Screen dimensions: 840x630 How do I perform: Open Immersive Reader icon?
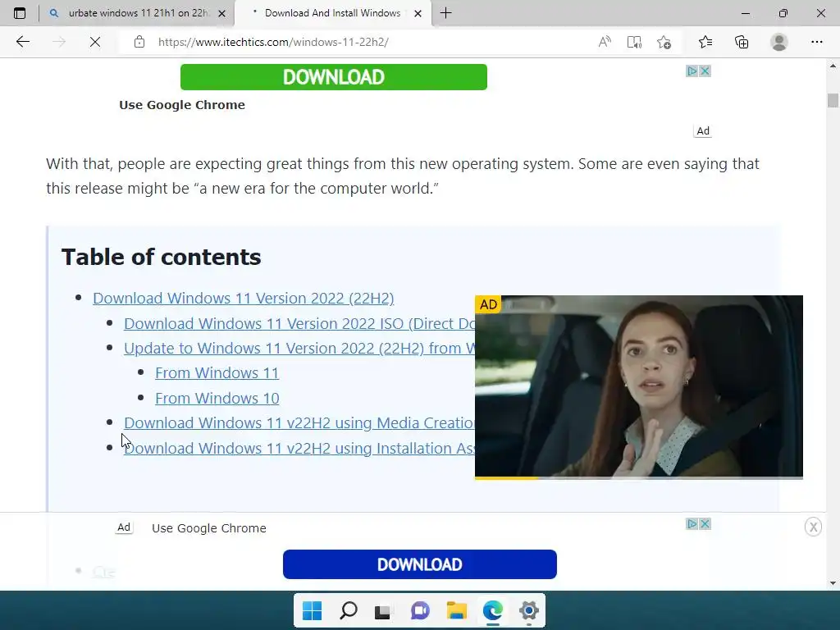coord(634,42)
